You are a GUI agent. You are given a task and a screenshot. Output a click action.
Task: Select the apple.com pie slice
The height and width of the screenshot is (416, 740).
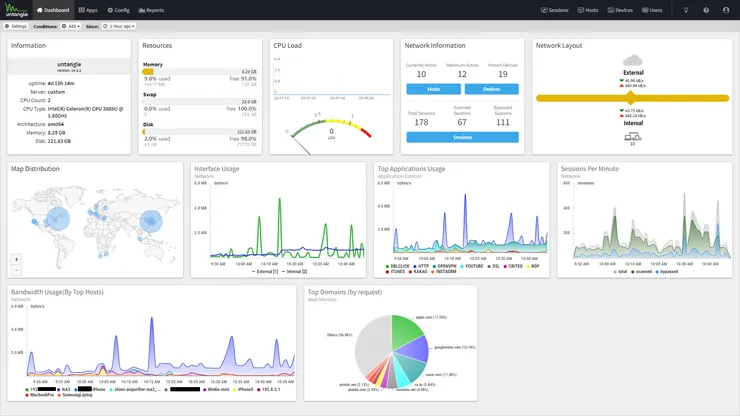point(405,331)
